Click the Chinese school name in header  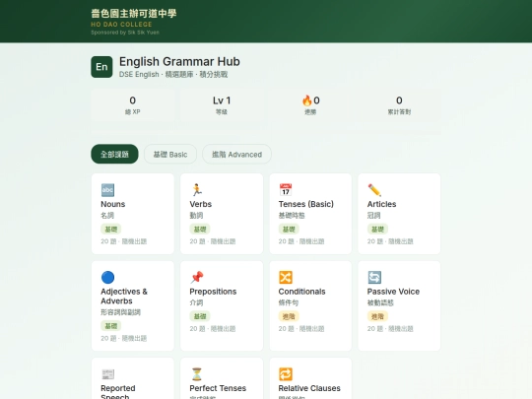(134, 13)
